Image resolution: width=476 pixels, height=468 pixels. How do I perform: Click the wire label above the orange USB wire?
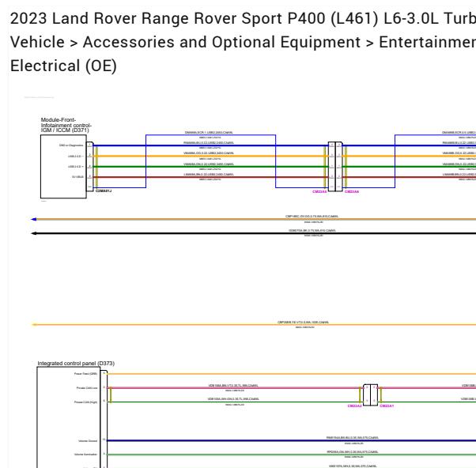click(209, 153)
